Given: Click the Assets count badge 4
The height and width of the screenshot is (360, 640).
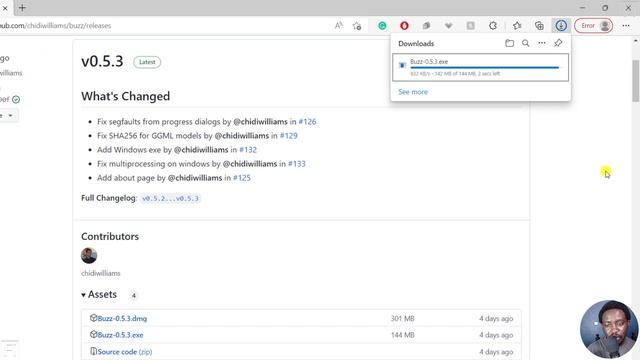Looking at the screenshot, I should coord(133,296).
